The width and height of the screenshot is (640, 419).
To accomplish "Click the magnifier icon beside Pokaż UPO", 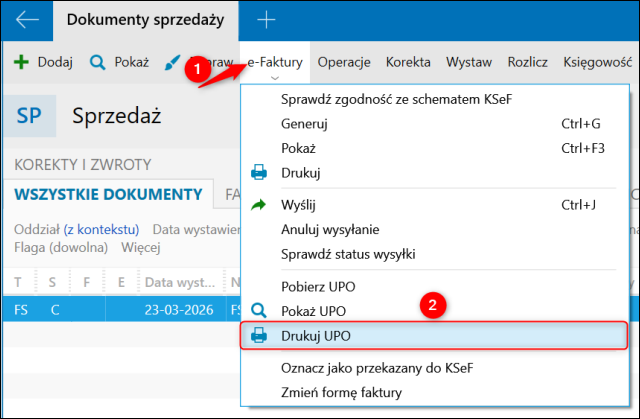I will point(259,310).
